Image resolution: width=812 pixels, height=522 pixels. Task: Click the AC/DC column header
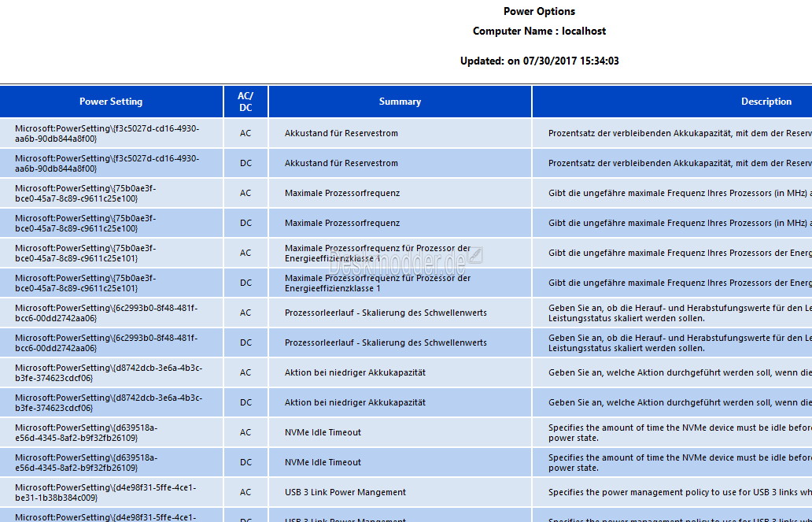(245, 102)
